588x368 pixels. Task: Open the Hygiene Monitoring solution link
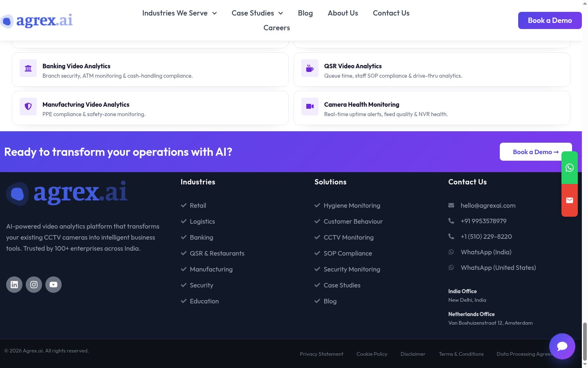click(x=352, y=206)
